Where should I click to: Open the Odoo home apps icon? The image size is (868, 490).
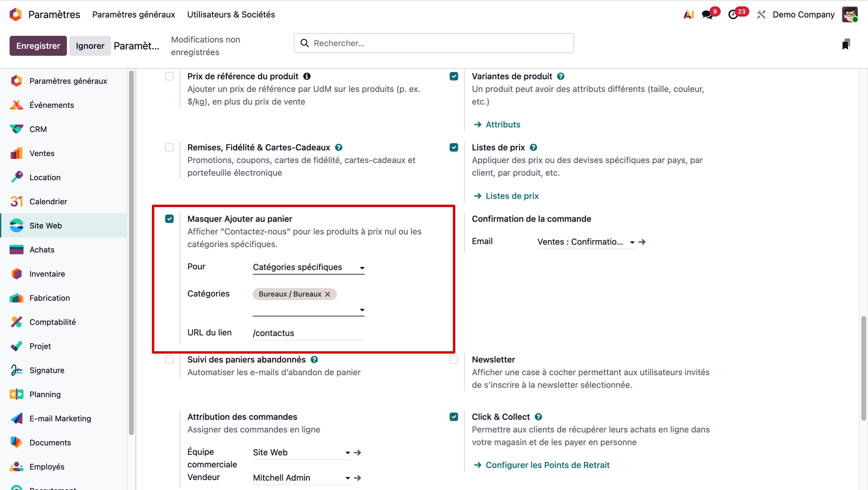click(x=16, y=14)
